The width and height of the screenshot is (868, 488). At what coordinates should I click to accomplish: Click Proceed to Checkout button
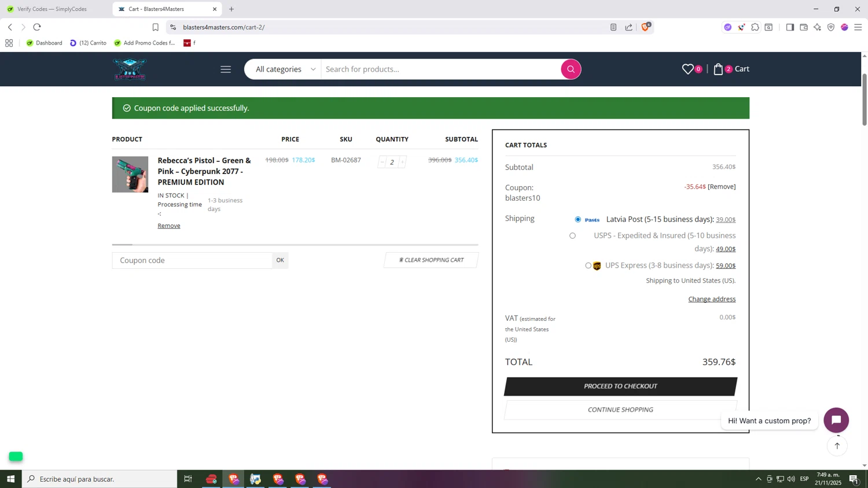pos(620,386)
